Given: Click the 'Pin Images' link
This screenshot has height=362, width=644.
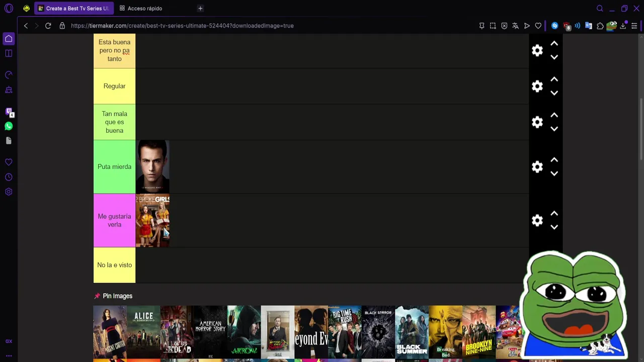Looking at the screenshot, I should [117, 296].
